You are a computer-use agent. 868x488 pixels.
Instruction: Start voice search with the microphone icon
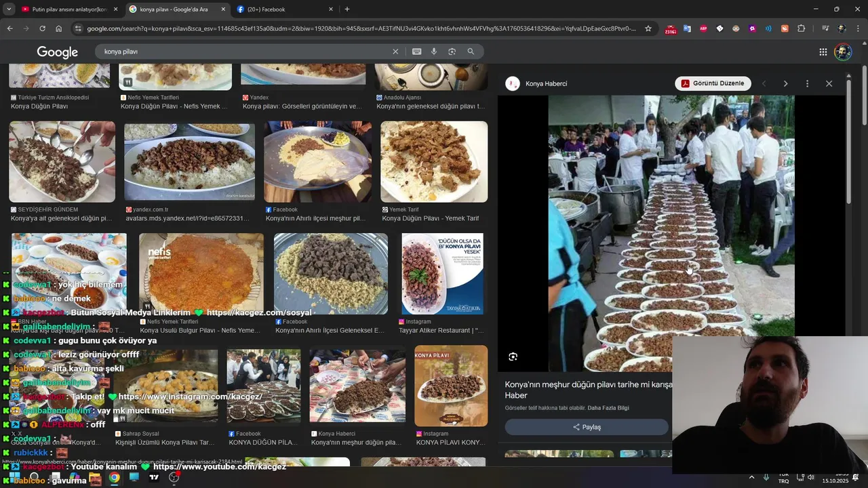point(434,52)
